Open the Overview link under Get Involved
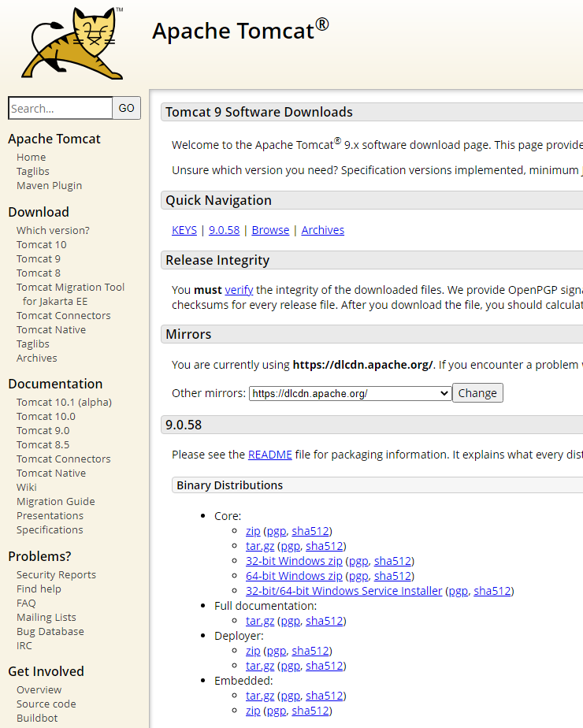583x728 pixels. [39, 690]
